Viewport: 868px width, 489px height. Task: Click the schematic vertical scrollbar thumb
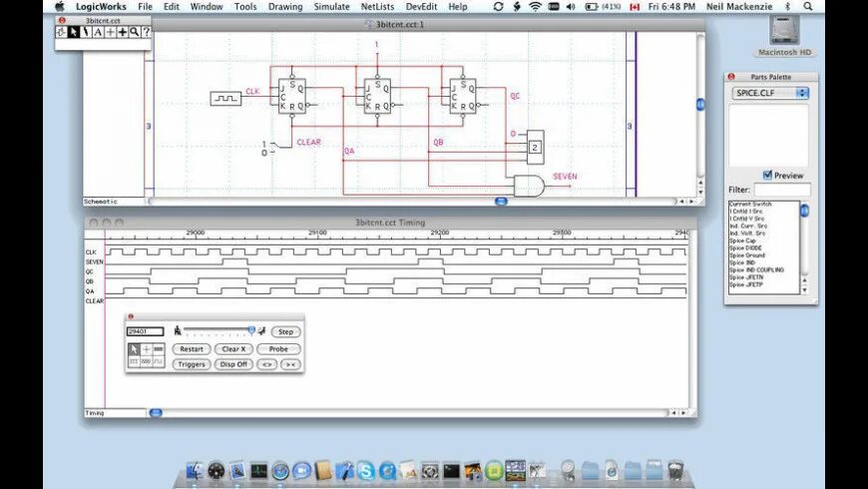tap(700, 104)
